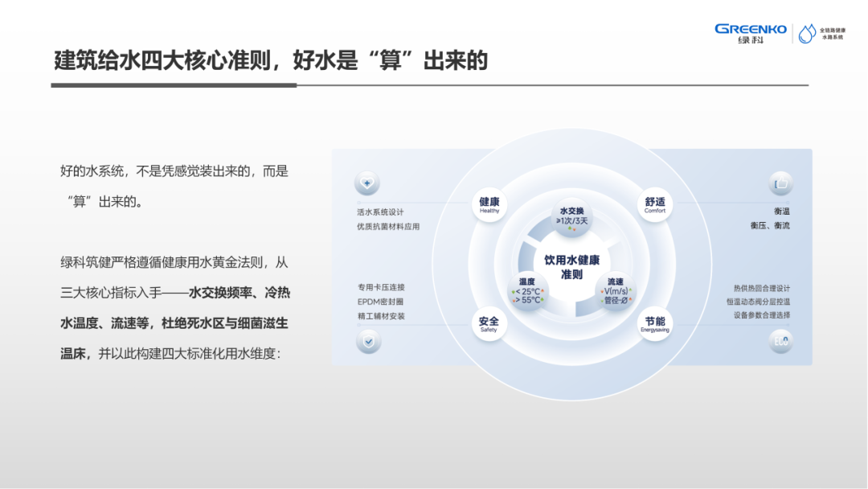Click the paragraph starting 好的水系统
The height and width of the screenshot is (489, 868).
[x=174, y=186]
